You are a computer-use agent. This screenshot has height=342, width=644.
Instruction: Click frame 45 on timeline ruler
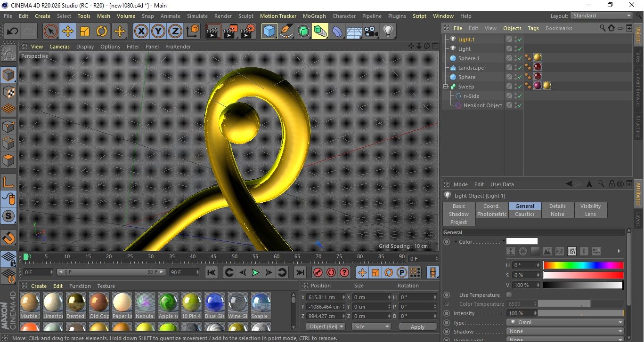click(x=213, y=257)
